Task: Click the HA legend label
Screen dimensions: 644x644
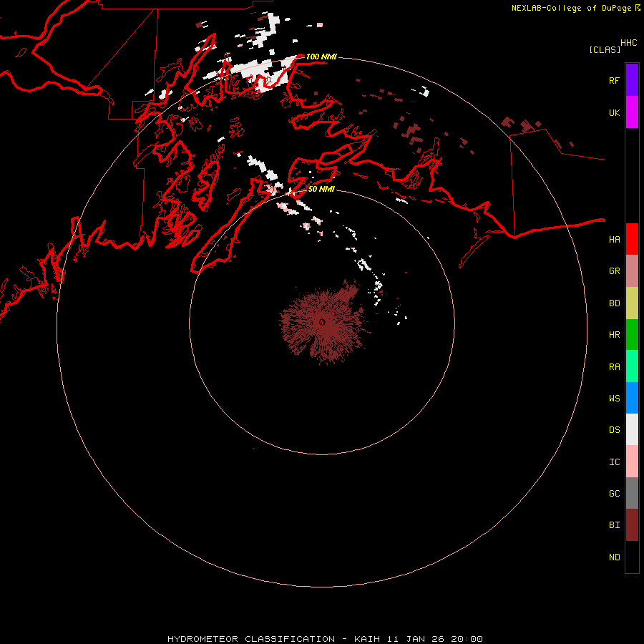Action: click(614, 239)
